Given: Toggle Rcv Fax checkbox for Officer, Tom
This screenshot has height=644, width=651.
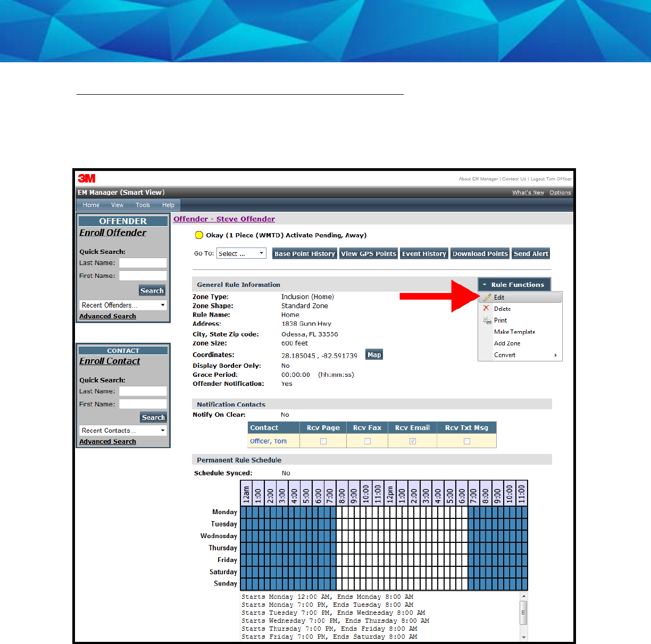Looking at the screenshot, I should tap(368, 441).
